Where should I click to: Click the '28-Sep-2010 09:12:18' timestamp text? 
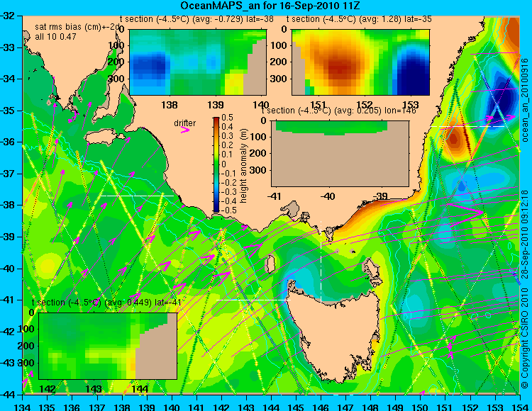click(x=525, y=234)
